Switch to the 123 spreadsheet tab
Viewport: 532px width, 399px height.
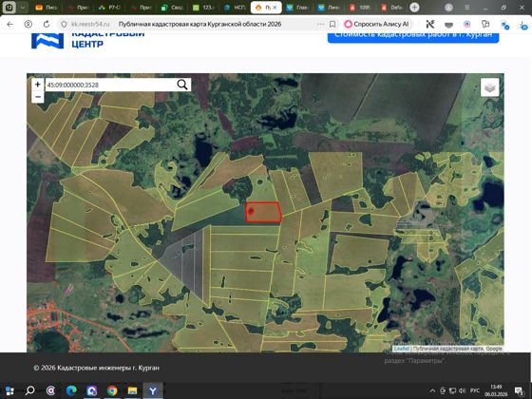coord(203,8)
